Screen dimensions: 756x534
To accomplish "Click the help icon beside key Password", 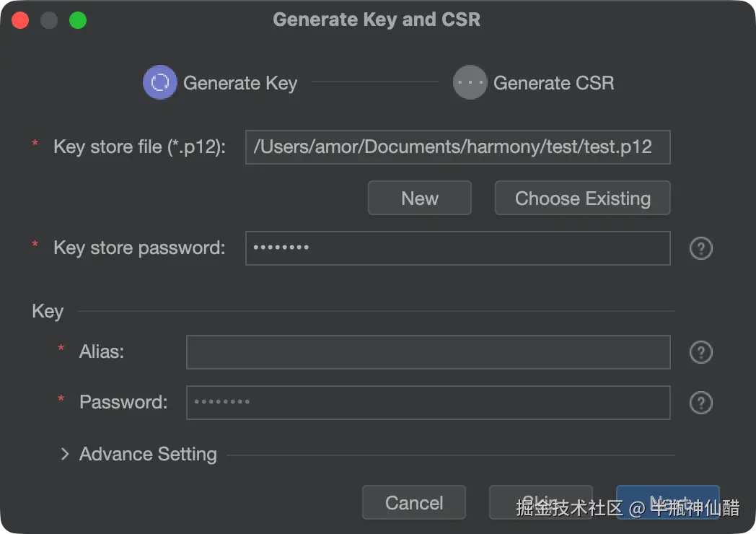I will coord(700,403).
